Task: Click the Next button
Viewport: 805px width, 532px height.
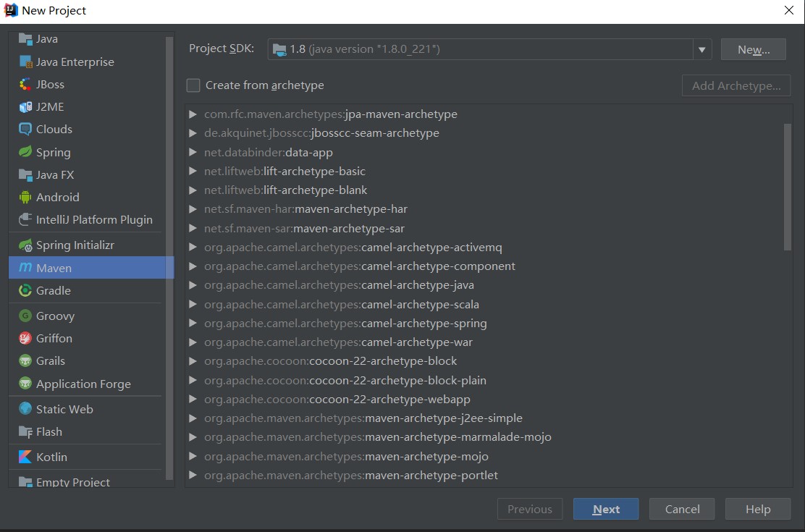Action: pyautogui.click(x=606, y=509)
